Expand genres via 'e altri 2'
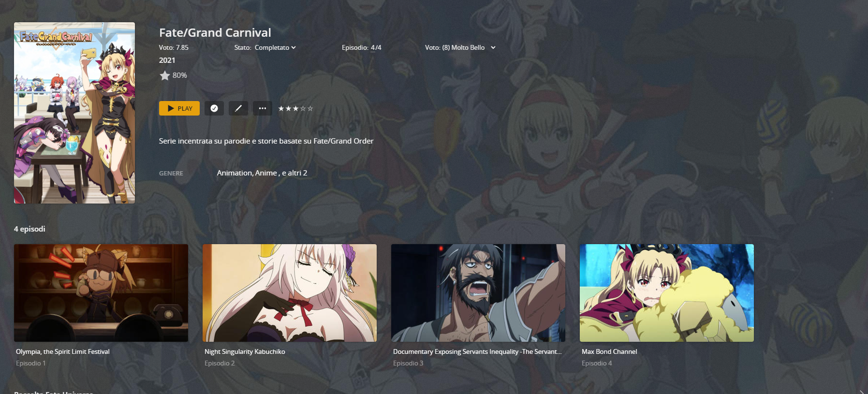 (294, 173)
